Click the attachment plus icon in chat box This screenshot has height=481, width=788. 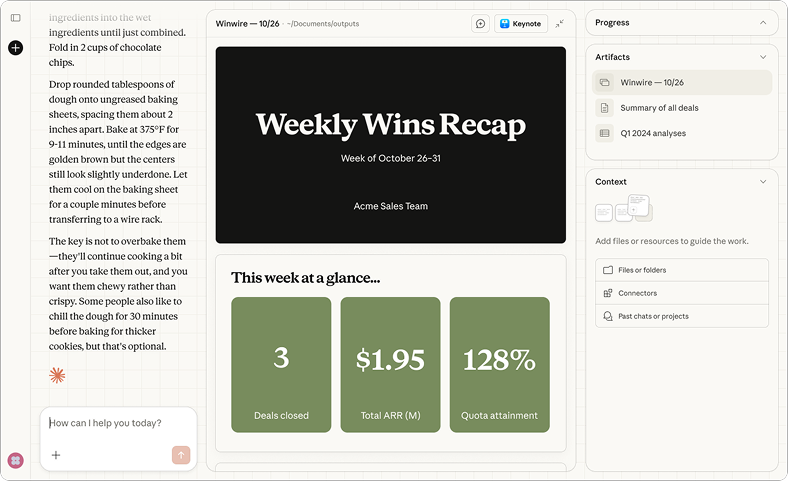[56, 455]
